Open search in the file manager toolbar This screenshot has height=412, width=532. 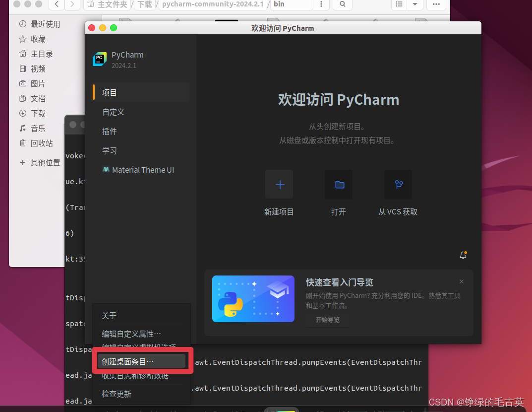(342, 4)
